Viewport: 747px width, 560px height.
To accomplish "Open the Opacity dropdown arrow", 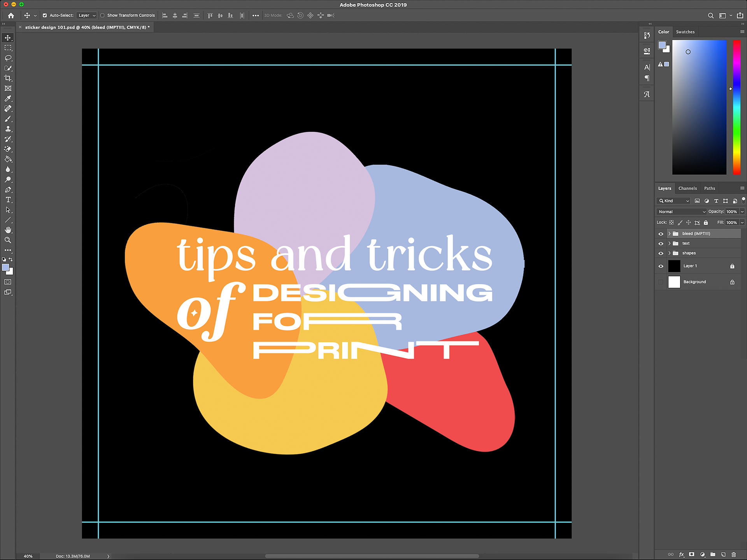I will [x=742, y=212].
